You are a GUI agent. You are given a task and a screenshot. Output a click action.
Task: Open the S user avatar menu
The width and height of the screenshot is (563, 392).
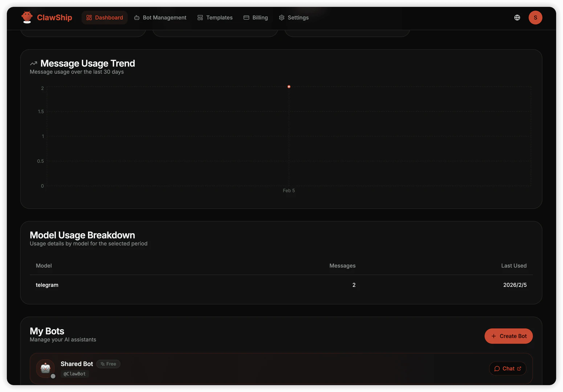click(x=535, y=17)
